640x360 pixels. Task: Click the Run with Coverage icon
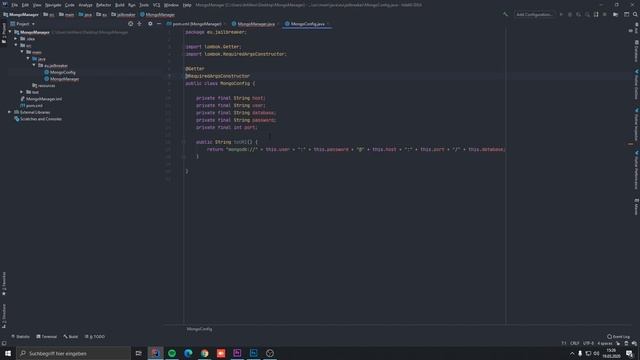click(578, 14)
